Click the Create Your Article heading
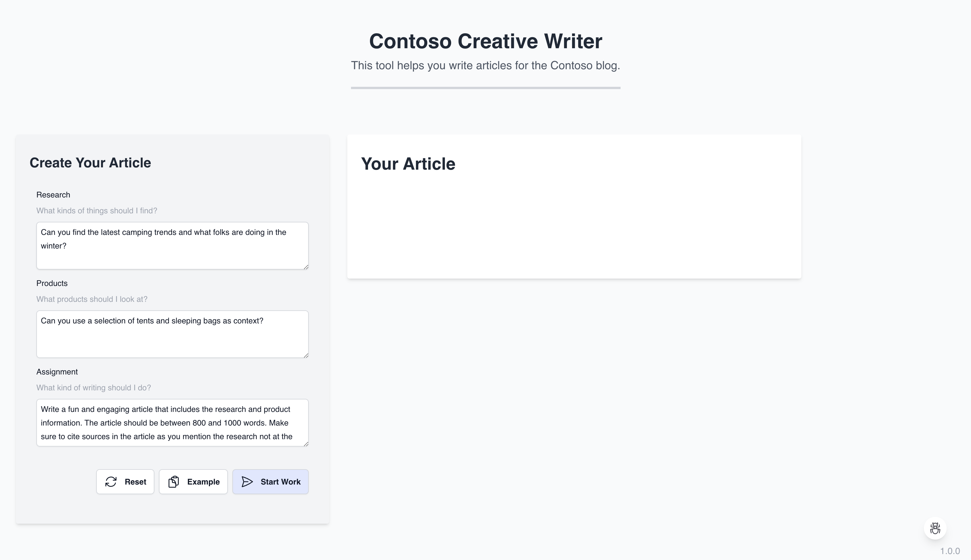This screenshot has width=971, height=560. coord(91,163)
